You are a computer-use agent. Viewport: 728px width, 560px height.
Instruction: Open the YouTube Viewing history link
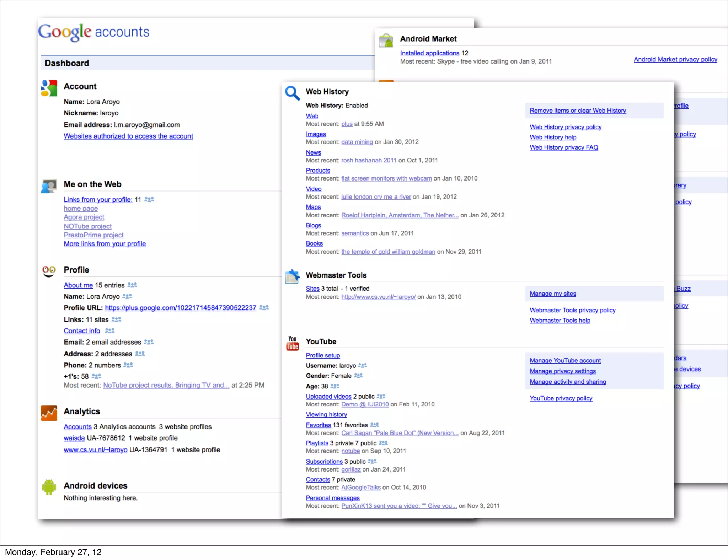tap(326, 415)
